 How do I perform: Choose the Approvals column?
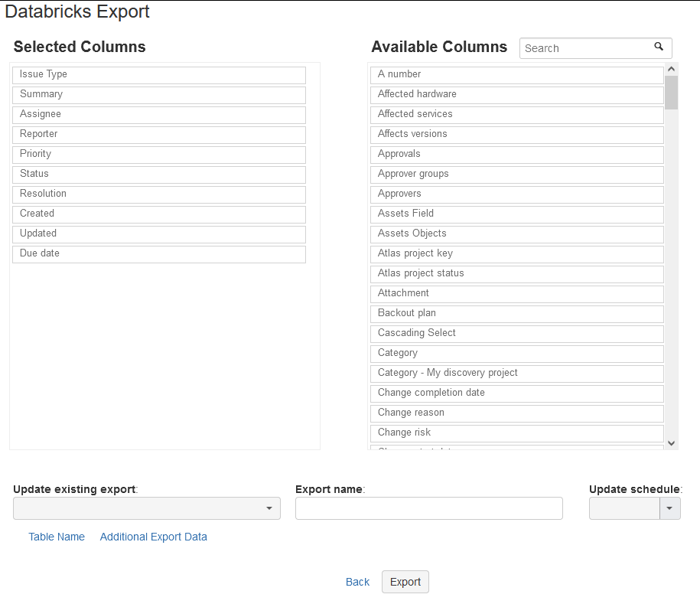click(x=517, y=155)
